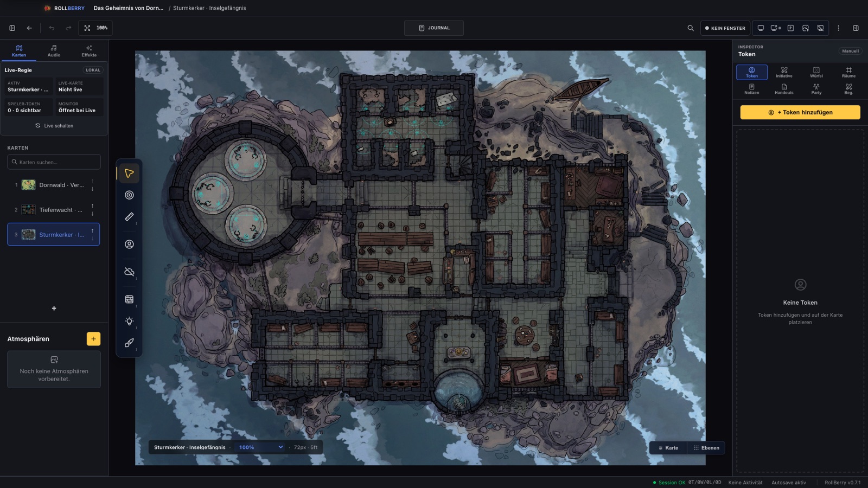Screen dimensions: 868x488
Task: Click the boxed P icon
Action: 790,28
